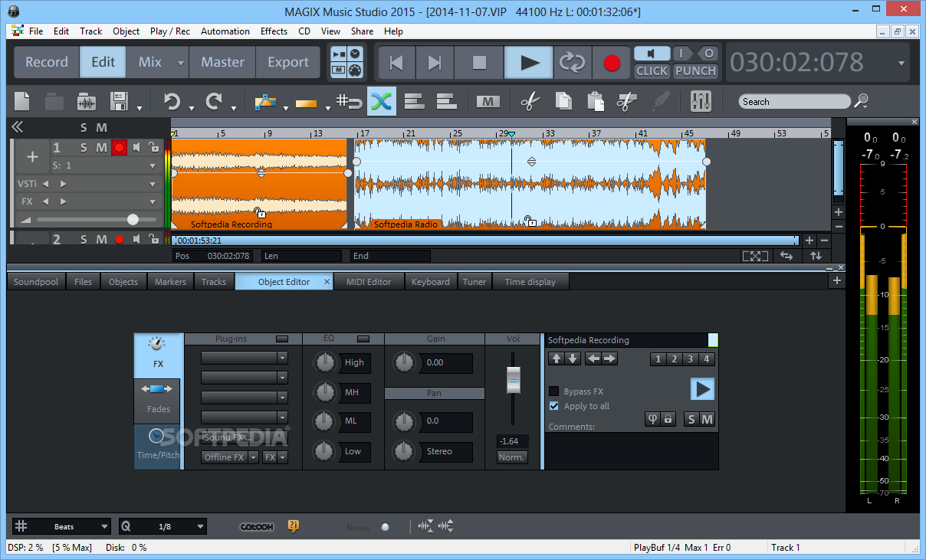The image size is (926, 560).
Task: Click the undo arrow icon
Action: click(172, 101)
